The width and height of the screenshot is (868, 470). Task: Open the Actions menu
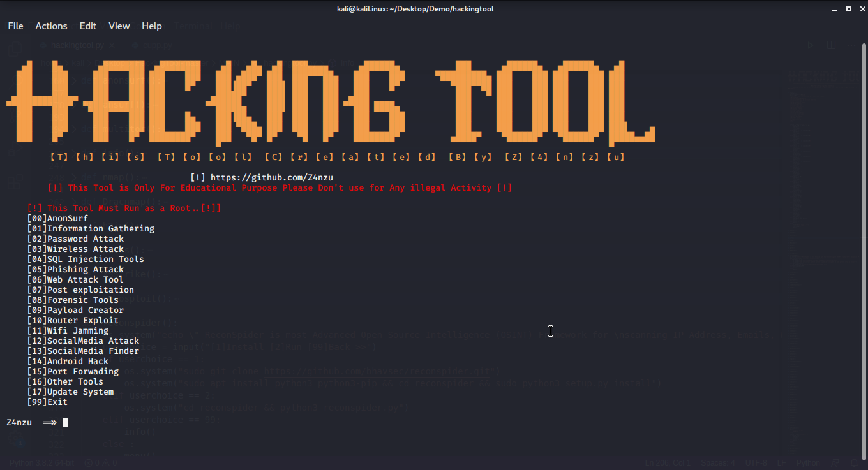coord(51,26)
